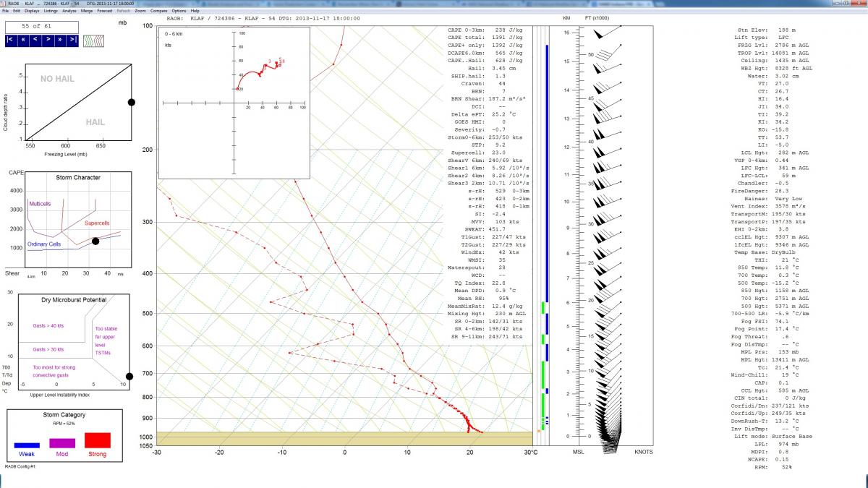The height and width of the screenshot is (488, 868).
Task: Click the sounding header starting 'RAOB: KLAF / 724386'
Action: coord(263,18)
